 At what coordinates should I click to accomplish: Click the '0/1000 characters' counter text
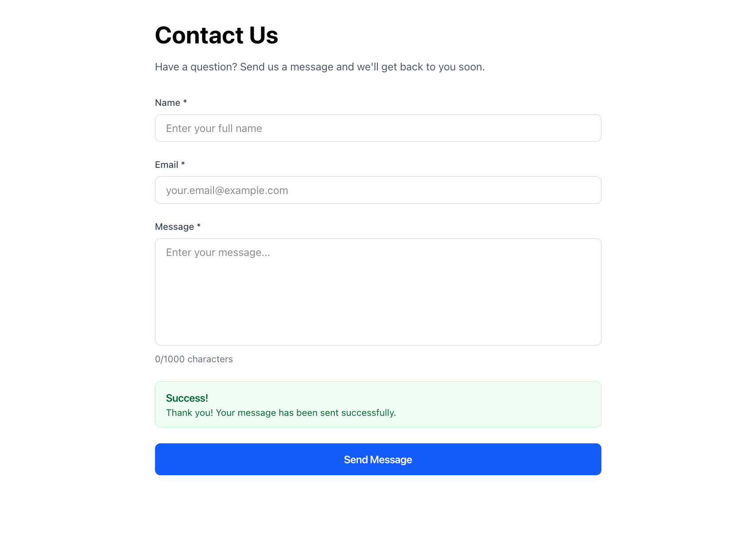[194, 359]
